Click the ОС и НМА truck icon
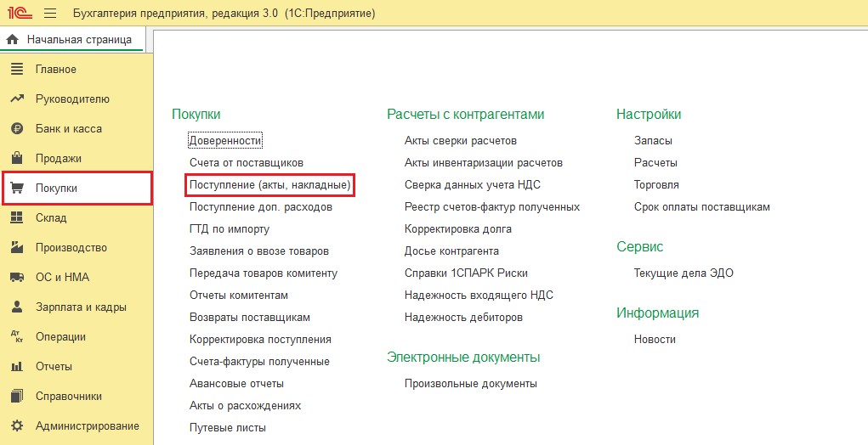Image resolution: width=868 pixels, height=445 pixels. coord(17,277)
